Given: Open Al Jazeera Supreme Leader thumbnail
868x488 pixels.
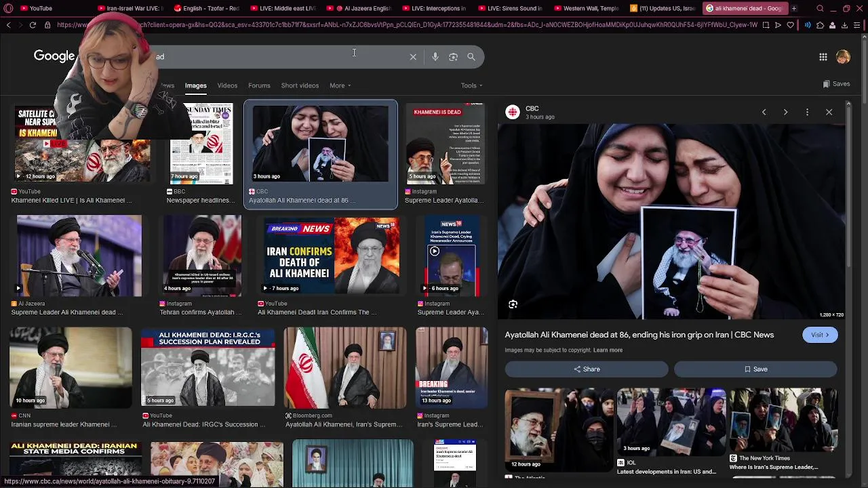Looking at the screenshot, I should pos(79,256).
